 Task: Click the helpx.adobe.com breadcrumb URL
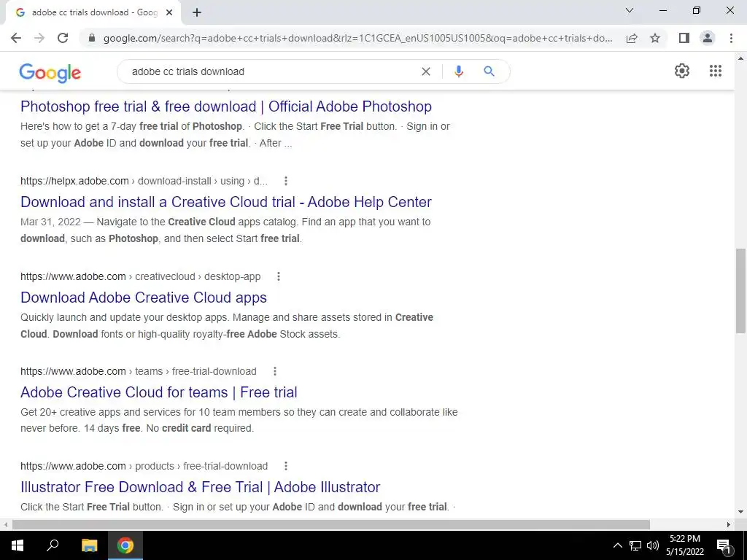[144, 181]
